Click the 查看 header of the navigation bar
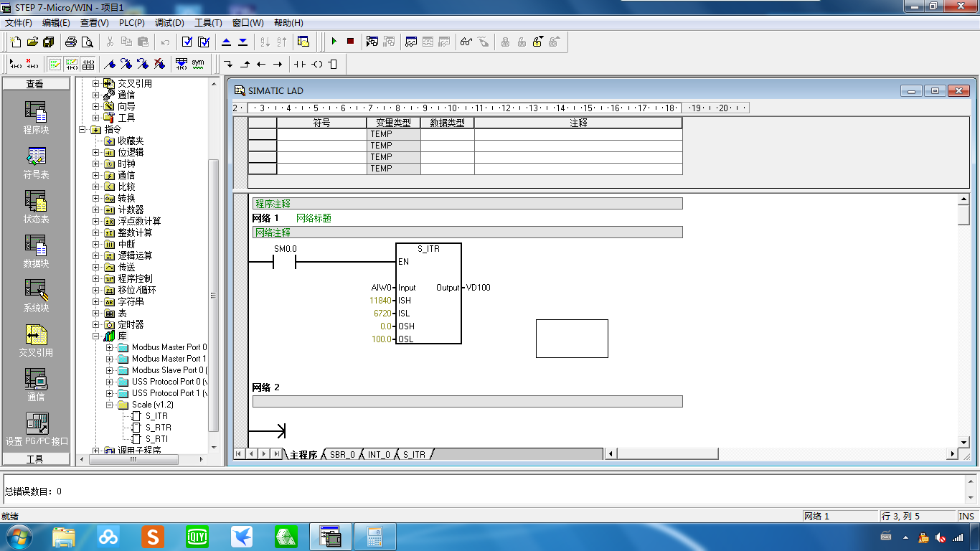Viewport: 980px width, 551px height. click(36, 84)
